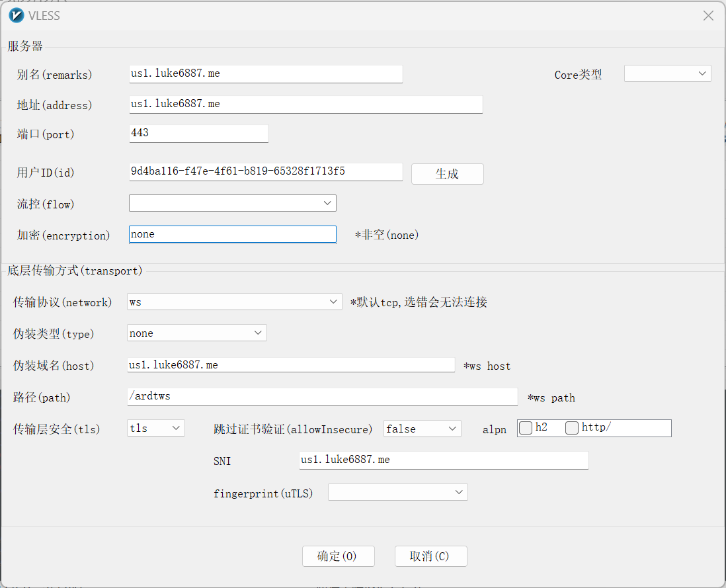Cancel using the 取消(C) button
The image size is (726, 588).
point(430,556)
